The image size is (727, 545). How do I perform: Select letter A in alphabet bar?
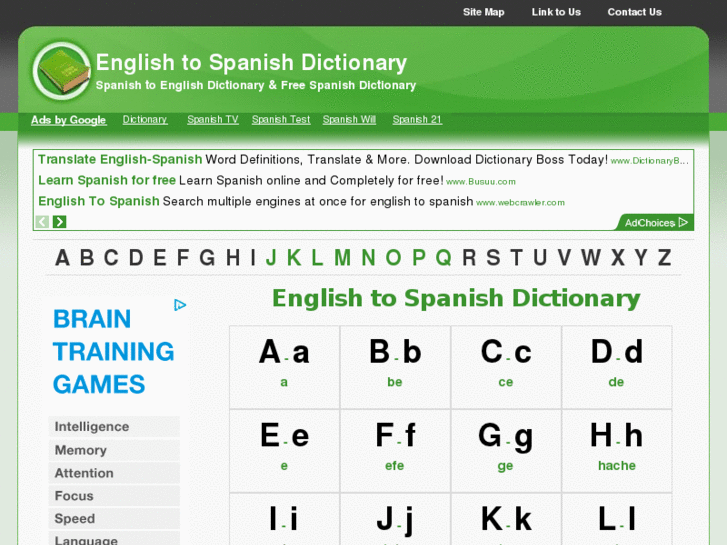(x=62, y=257)
